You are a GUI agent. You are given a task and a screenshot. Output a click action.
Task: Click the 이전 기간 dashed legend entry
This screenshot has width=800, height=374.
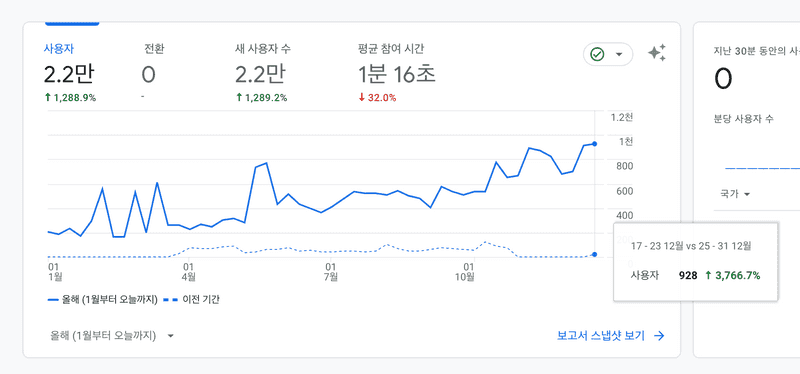click(191, 300)
